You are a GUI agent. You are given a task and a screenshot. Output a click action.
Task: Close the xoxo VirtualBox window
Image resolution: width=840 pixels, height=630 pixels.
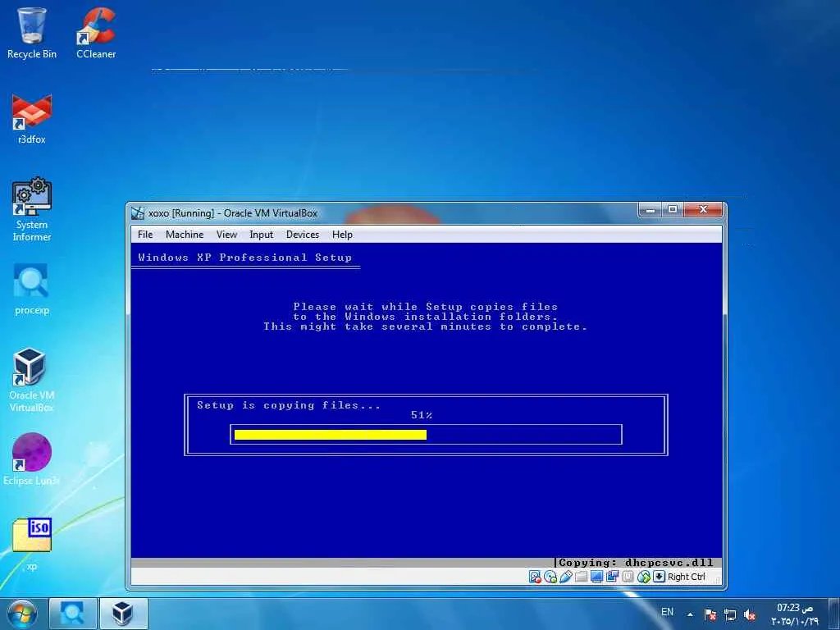[x=703, y=210]
